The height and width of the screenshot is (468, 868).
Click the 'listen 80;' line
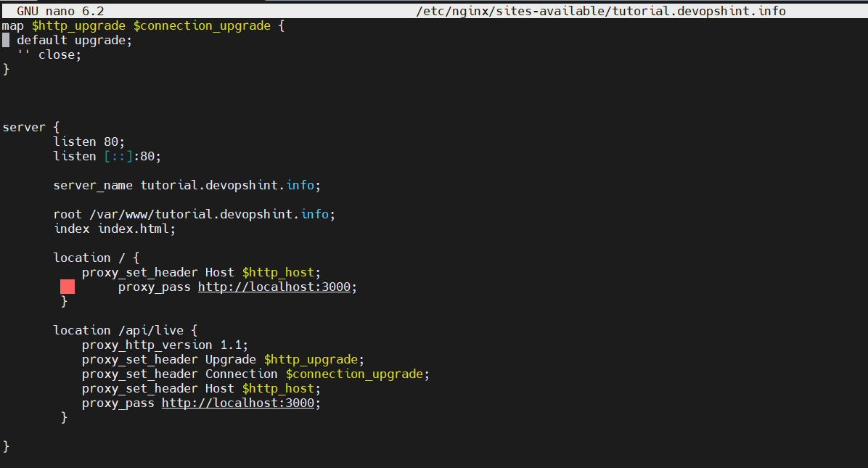[89, 142]
